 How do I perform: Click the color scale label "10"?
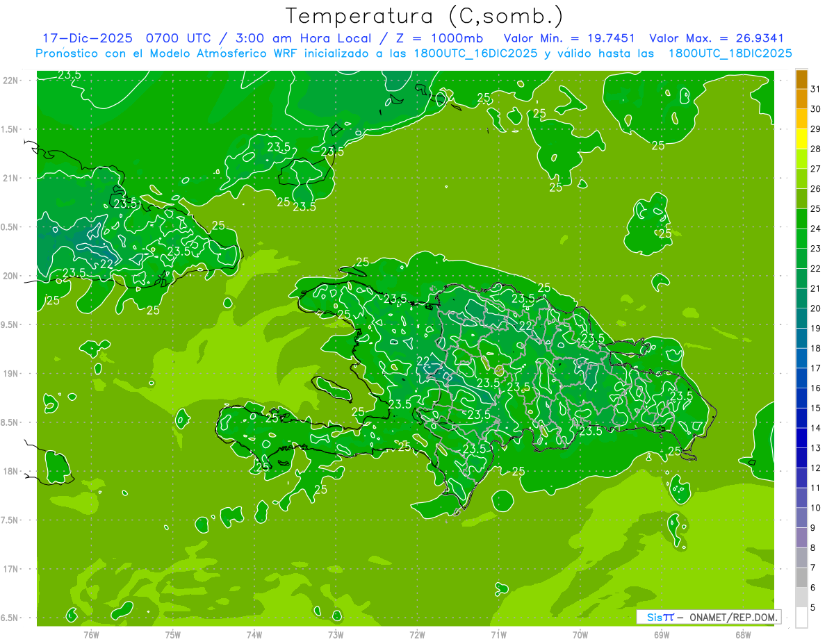pyautogui.click(x=815, y=509)
